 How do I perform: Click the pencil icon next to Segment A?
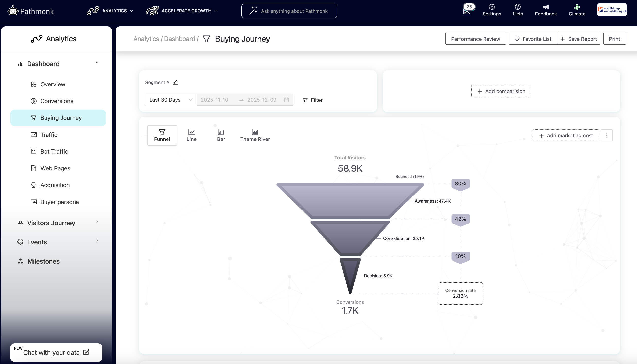pyautogui.click(x=175, y=82)
